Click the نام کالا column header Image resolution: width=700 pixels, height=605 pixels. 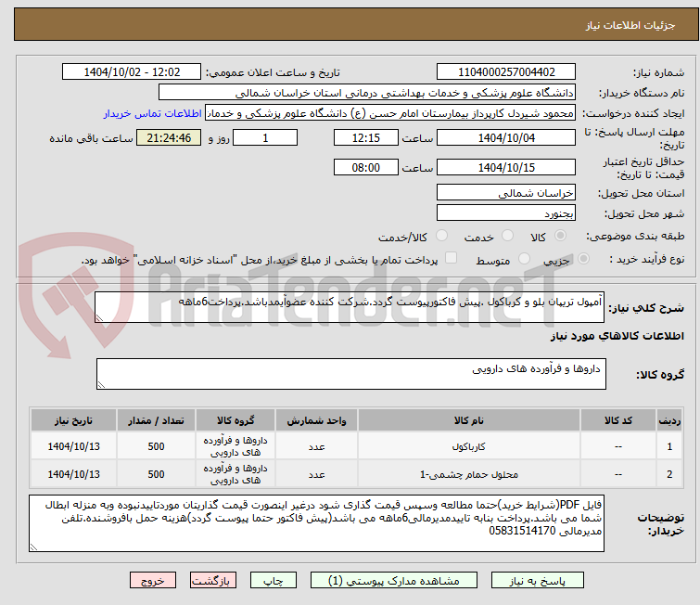(469, 420)
